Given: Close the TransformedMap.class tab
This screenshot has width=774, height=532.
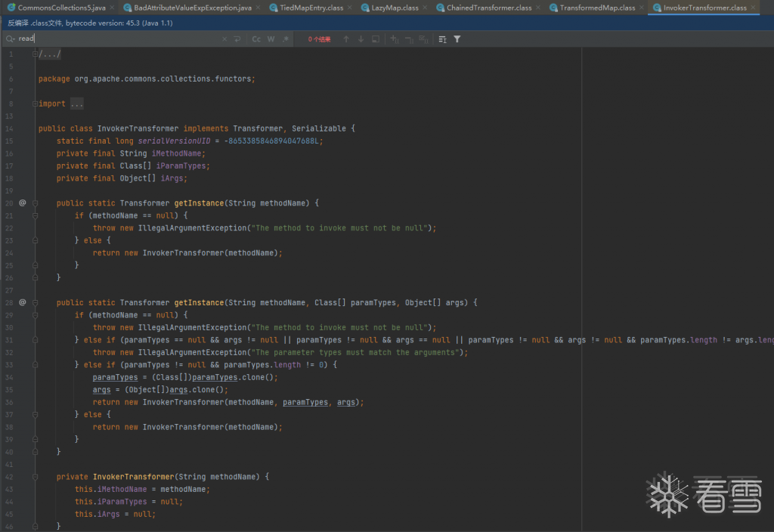Looking at the screenshot, I should click(642, 8).
